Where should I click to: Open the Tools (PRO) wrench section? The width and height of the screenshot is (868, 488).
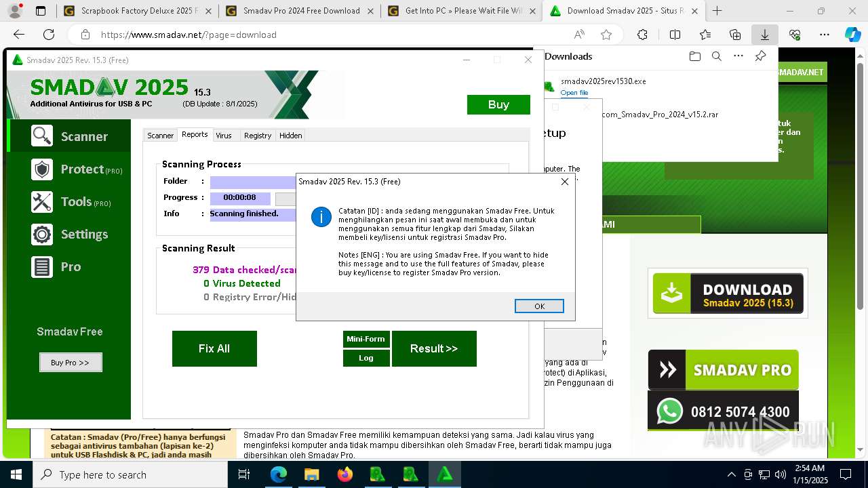pyautogui.click(x=69, y=202)
